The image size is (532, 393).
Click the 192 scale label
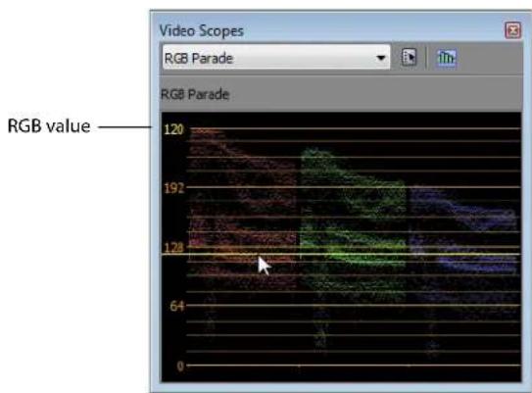pyautogui.click(x=174, y=188)
